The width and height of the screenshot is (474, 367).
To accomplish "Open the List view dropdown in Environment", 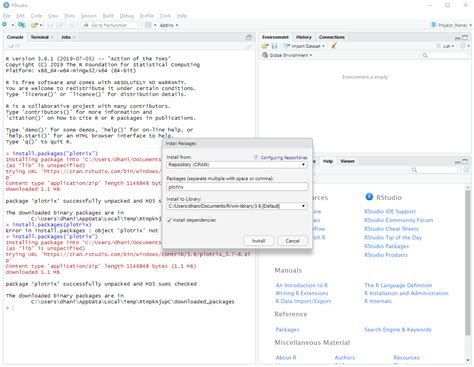I will tap(445, 46).
